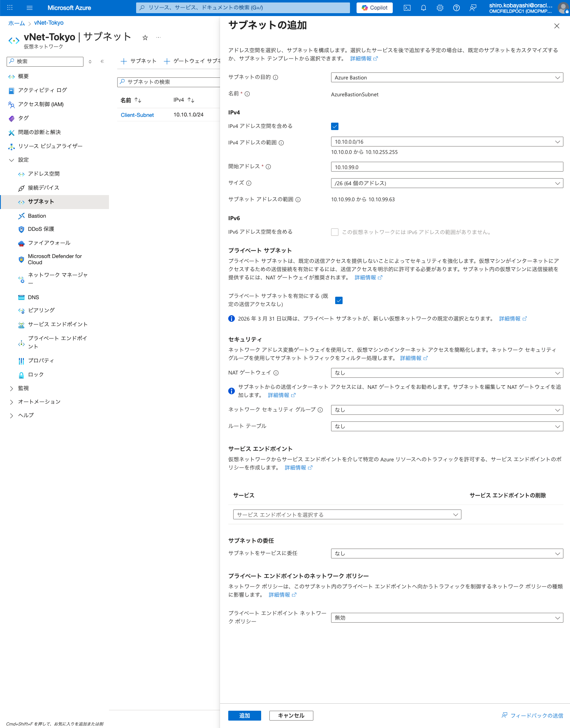Open the ルート テーブル dropdown
The width and height of the screenshot is (570, 728).
(447, 426)
